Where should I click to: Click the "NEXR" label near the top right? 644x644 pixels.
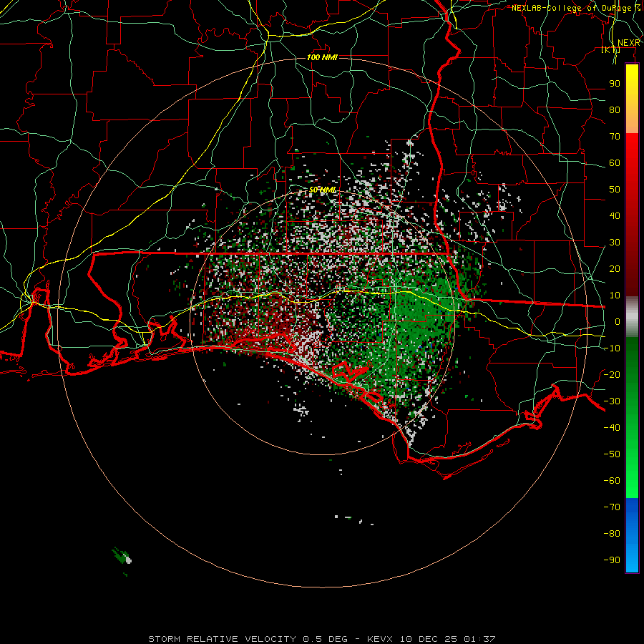[x=628, y=43]
